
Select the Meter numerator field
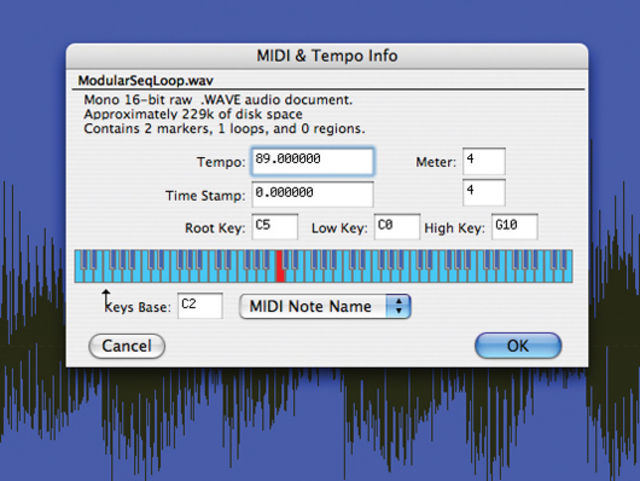pyautogui.click(x=484, y=161)
